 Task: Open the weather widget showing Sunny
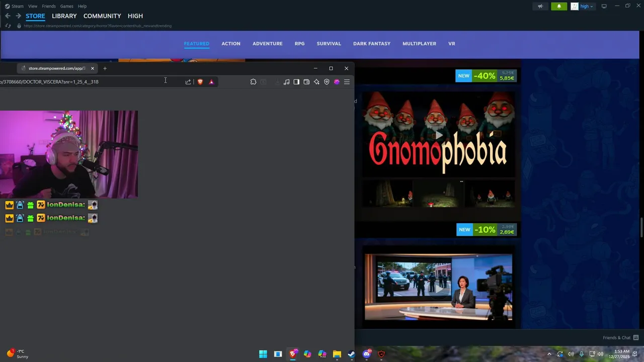point(18,354)
